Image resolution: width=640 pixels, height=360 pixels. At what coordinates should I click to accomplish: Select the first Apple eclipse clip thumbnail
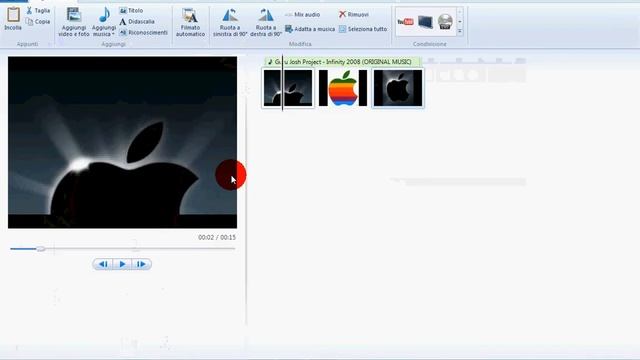click(288, 88)
